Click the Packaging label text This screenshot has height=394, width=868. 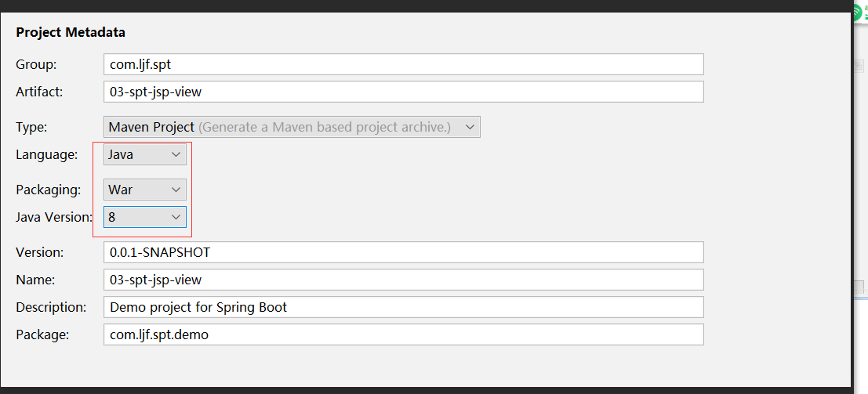(48, 190)
